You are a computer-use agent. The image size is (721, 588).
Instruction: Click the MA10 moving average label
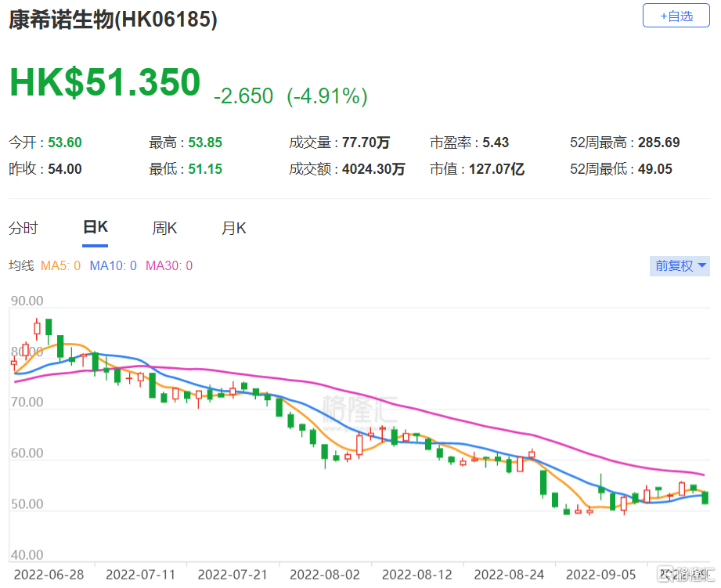(113, 265)
